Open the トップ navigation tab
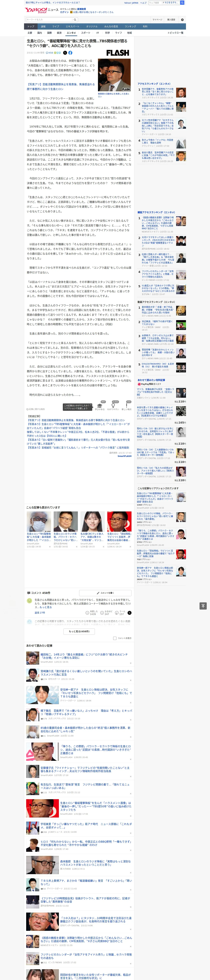210x980 pixels. 31,27
